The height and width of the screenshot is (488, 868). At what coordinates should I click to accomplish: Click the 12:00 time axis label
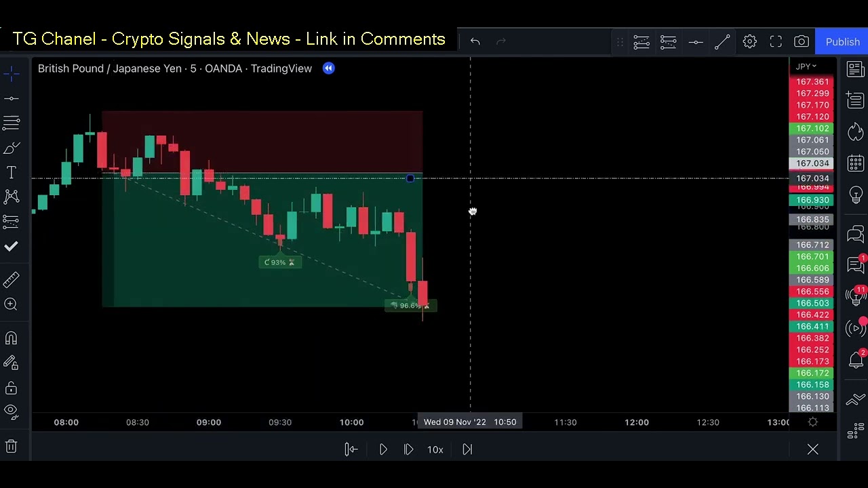pyautogui.click(x=637, y=422)
